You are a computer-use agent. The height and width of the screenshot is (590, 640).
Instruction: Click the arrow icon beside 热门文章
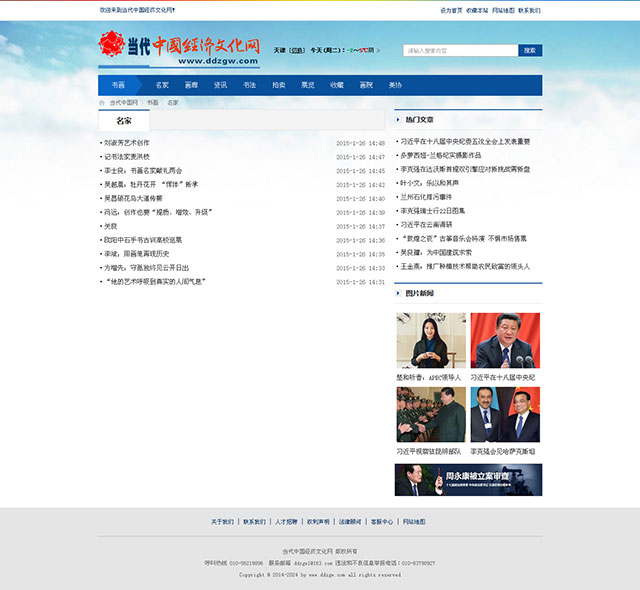pos(398,119)
